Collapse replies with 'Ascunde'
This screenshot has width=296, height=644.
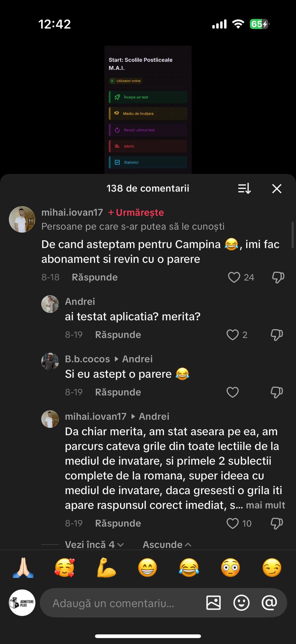pos(167,544)
